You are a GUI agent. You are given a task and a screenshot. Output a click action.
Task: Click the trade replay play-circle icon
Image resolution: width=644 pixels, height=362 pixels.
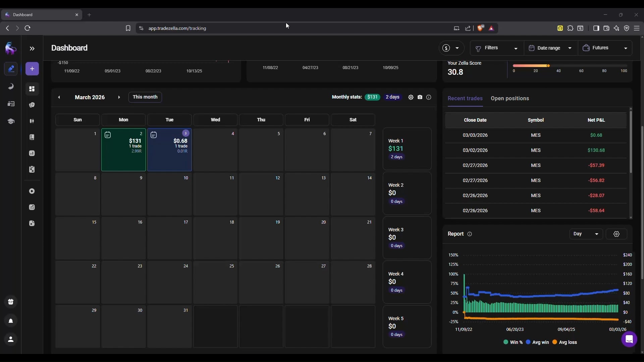[x=32, y=191]
